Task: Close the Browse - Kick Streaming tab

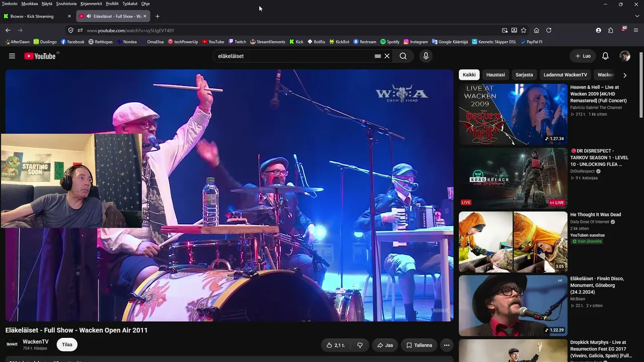Action: pos(69,16)
